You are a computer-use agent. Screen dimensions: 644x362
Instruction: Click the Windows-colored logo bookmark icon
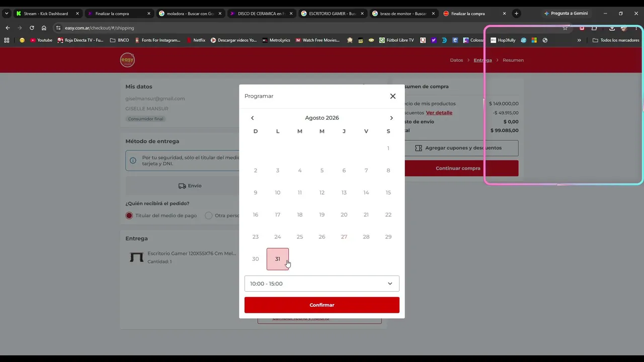534,40
